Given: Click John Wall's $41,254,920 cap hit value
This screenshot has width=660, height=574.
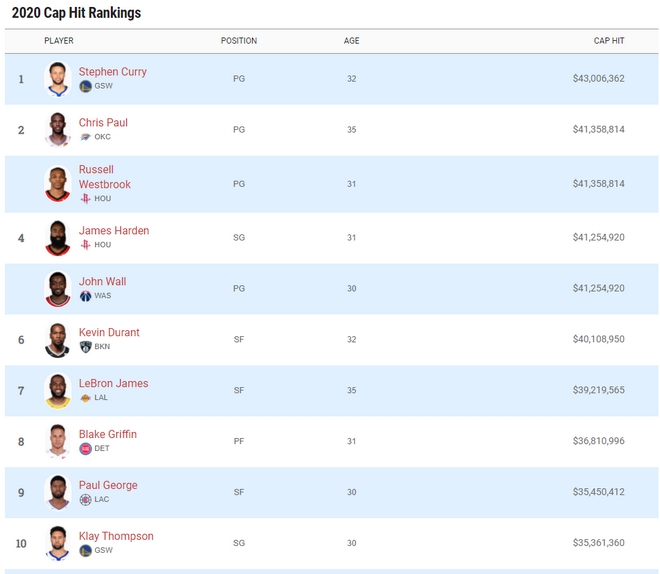Looking at the screenshot, I should tap(598, 289).
